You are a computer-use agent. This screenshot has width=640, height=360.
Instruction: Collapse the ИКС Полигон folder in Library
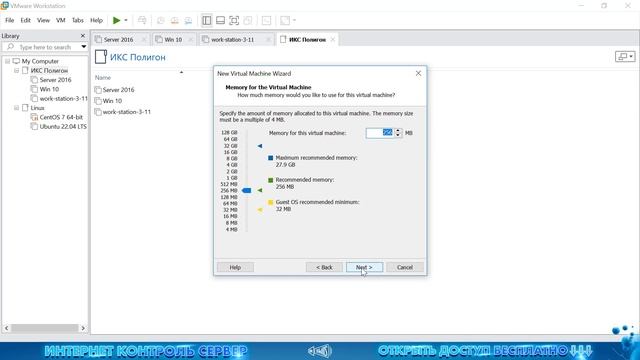[17, 71]
